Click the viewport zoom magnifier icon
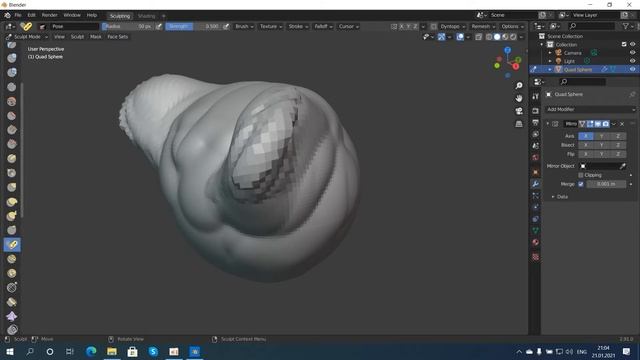The image size is (640, 360). (519, 86)
